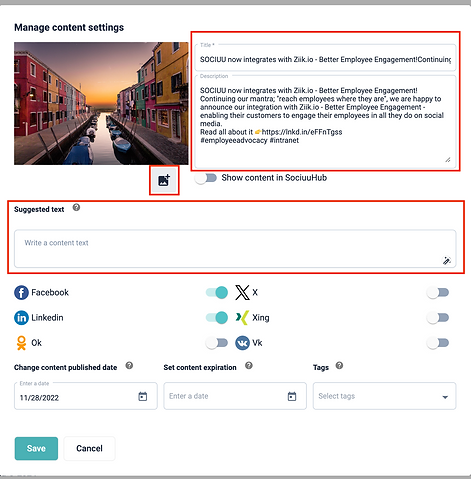Click the magic wand icon in the suggested text box

pos(446,260)
